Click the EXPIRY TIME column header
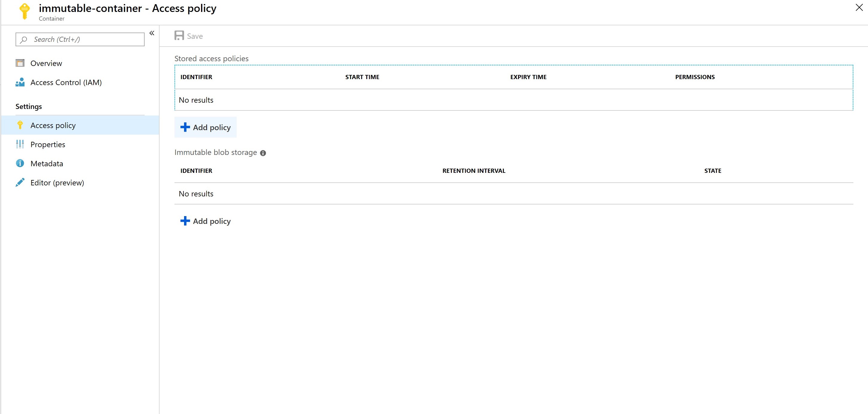Image resolution: width=868 pixels, height=414 pixels. point(528,77)
